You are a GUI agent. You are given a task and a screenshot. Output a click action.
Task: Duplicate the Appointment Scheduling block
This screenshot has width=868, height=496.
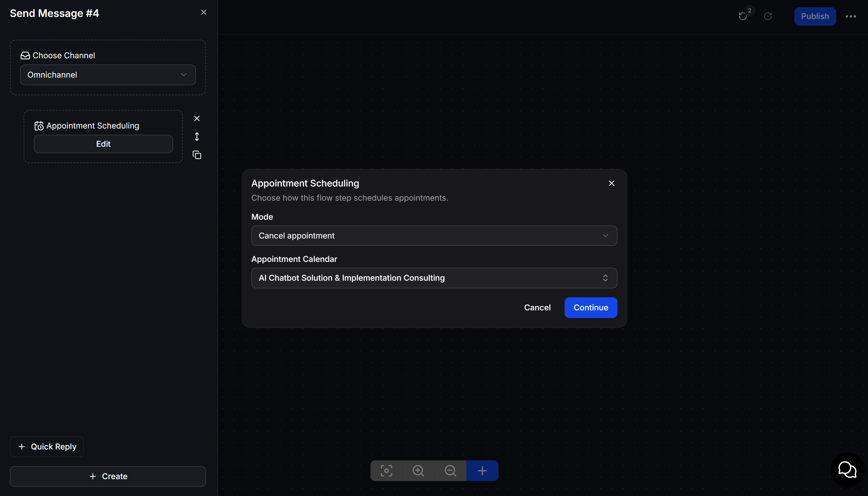(x=197, y=155)
